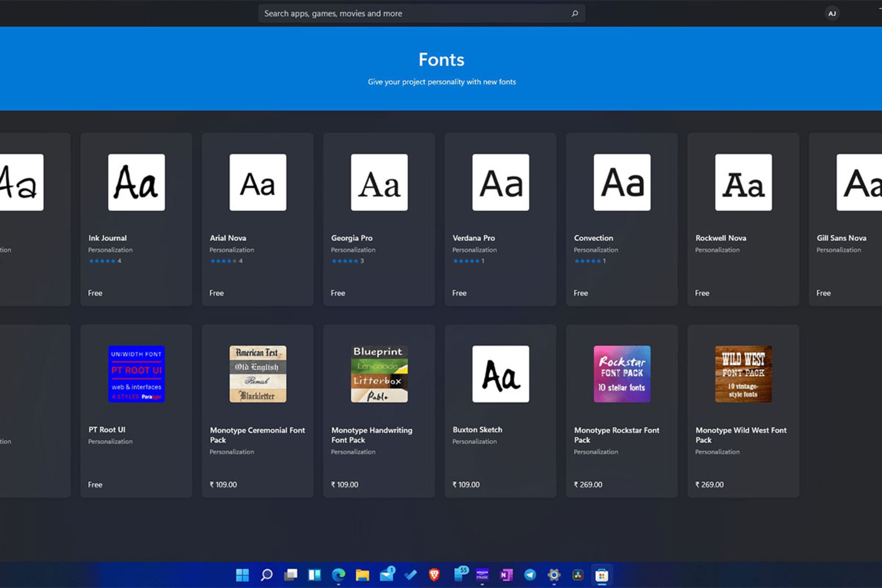Viewport: 882px width, 588px height.
Task: Open the PT Root UI font icon
Action: [136, 374]
